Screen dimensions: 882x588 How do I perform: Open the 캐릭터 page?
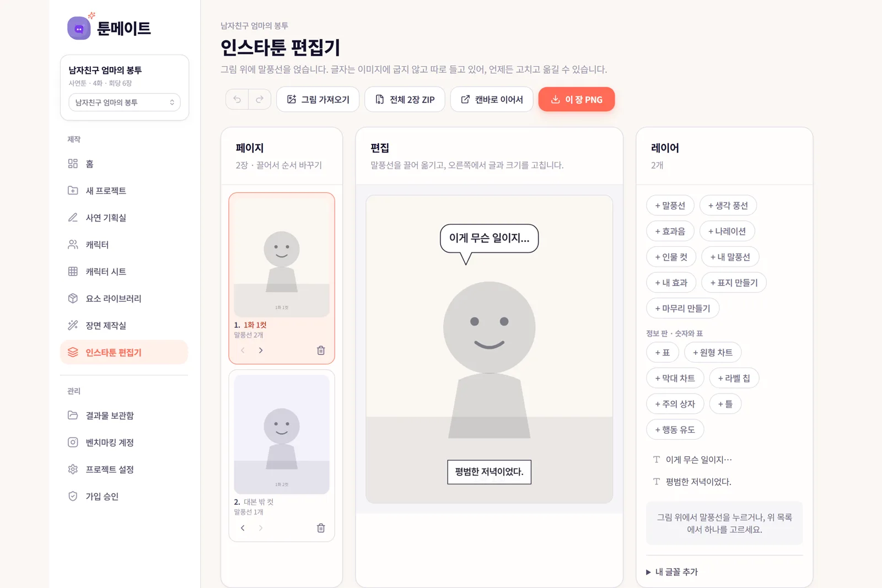(x=124, y=245)
